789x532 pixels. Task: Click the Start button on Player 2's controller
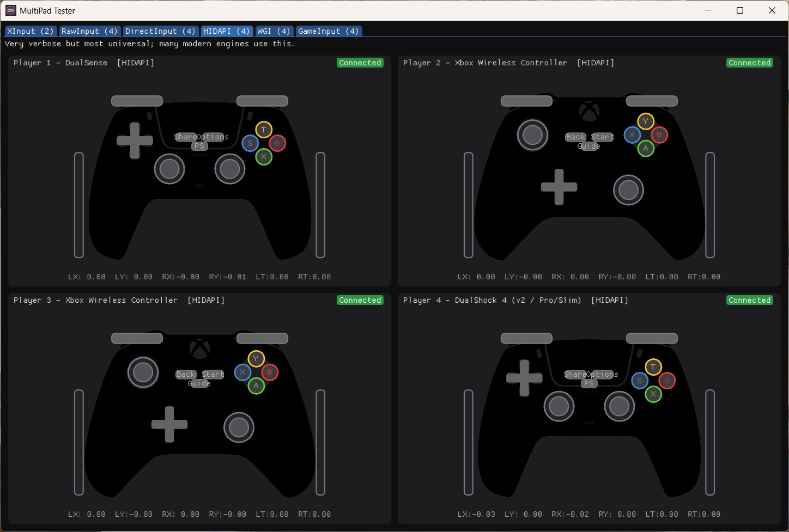[603, 137]
